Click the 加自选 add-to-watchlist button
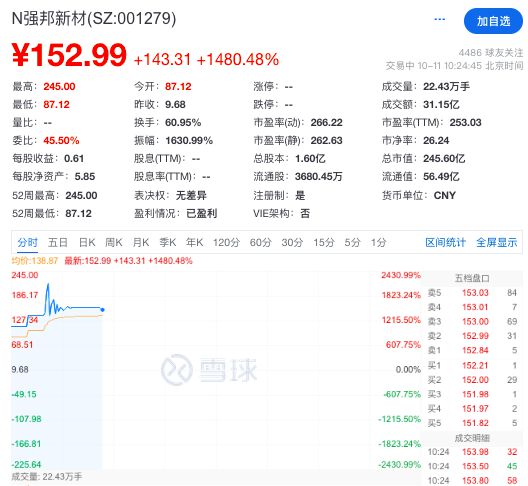This screenshot has width=528, height=486. click(x=493, y=21)
